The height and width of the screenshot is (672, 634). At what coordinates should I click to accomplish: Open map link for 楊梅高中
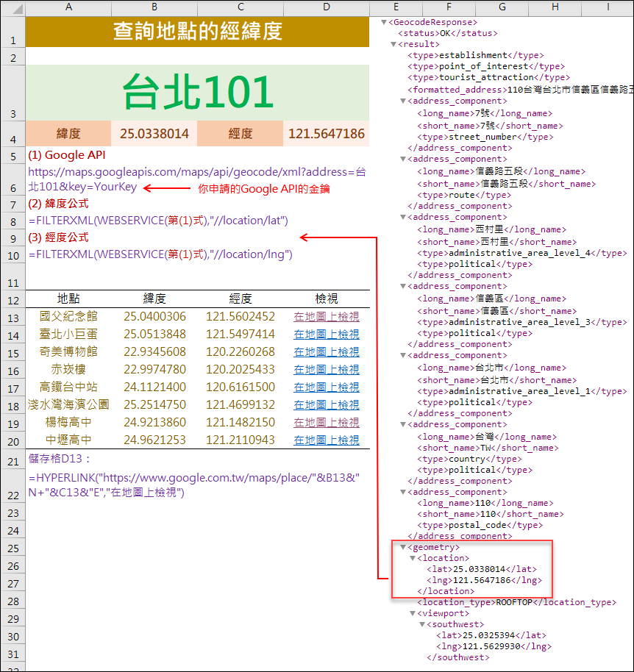click(327, 422)
